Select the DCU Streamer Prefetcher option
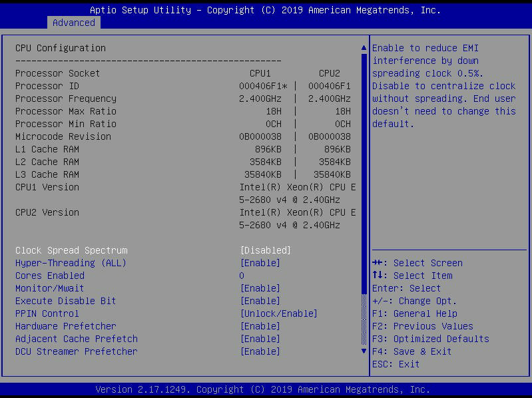 tap(77, 351)
